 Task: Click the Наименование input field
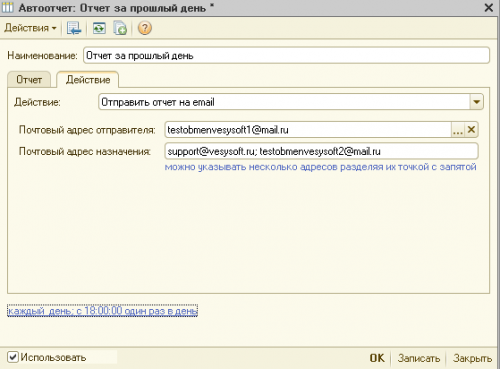286,55
